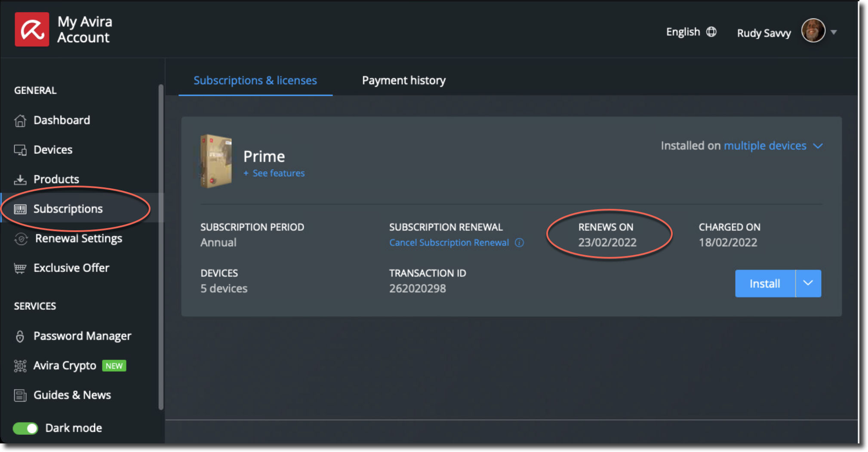868x452 pixels.
Task: Click the Devices monitor icon
Action: (20, 150)
